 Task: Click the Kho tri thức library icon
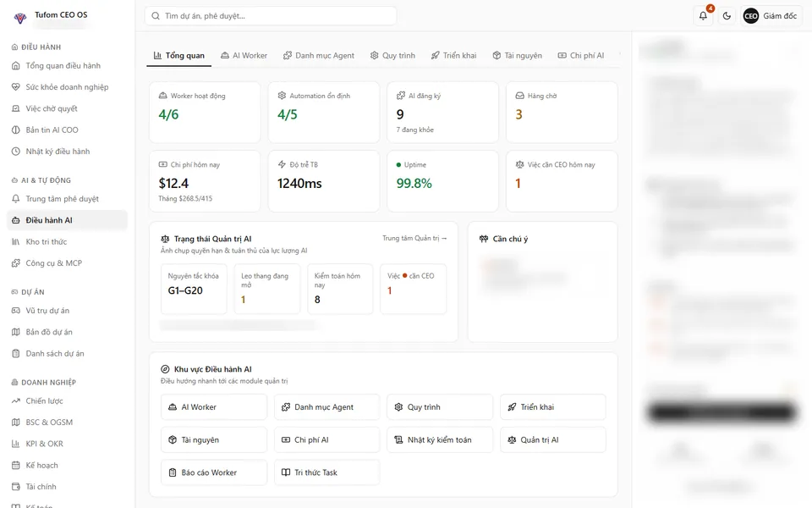15,241
